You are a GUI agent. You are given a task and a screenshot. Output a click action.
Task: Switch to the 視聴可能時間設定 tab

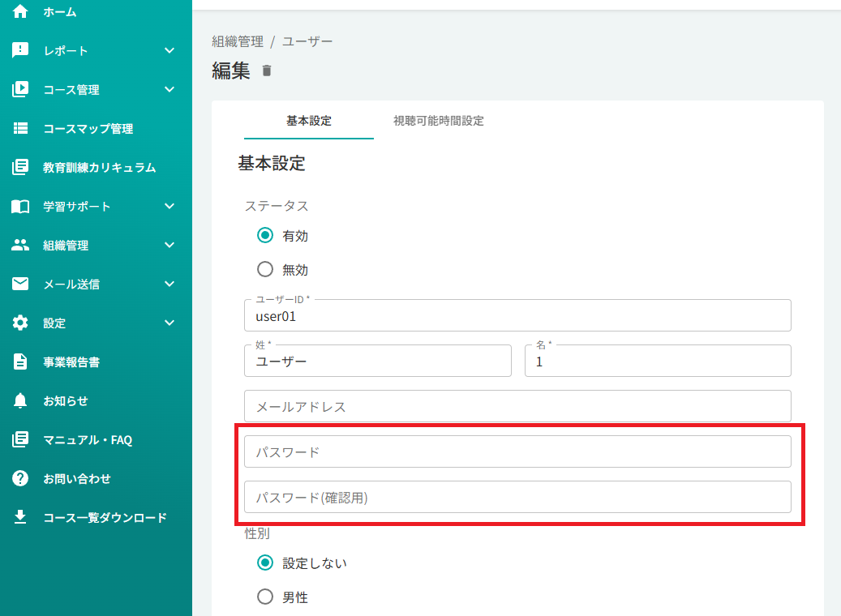click(x=438, y=121)
